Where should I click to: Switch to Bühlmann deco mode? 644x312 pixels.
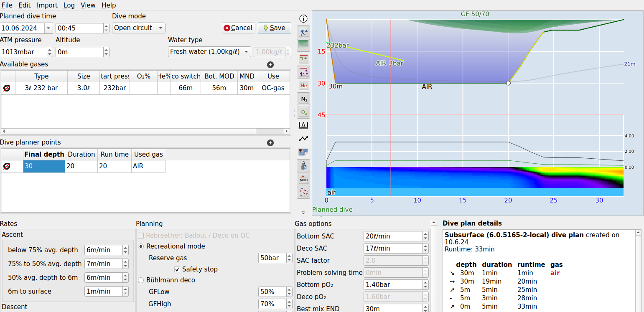(x=141, y=280)
